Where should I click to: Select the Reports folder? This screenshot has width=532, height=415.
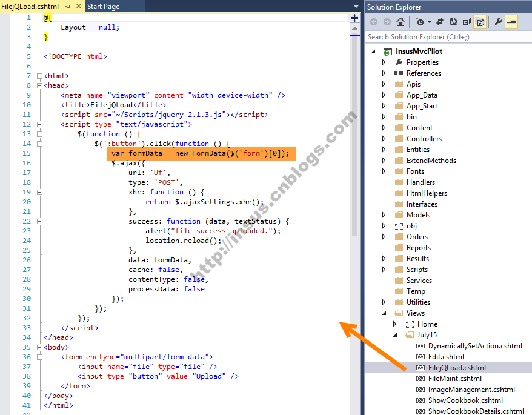(419, 248)
